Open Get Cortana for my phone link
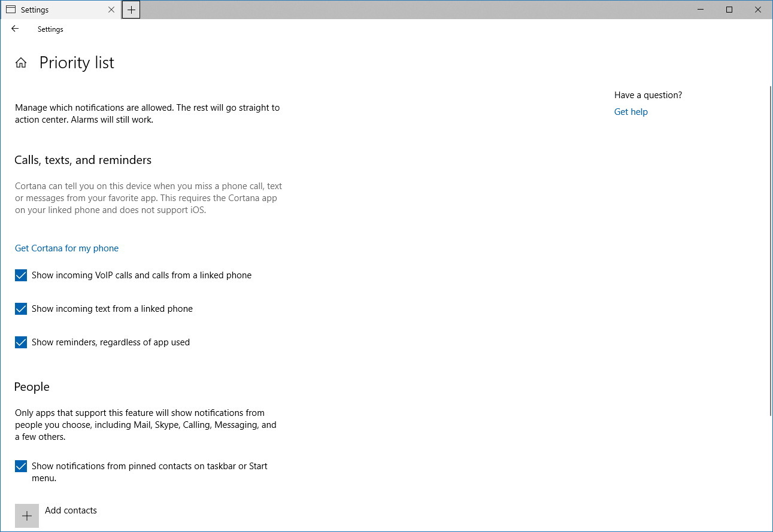Viewport: 773px width, 532px height. (66, 248)
